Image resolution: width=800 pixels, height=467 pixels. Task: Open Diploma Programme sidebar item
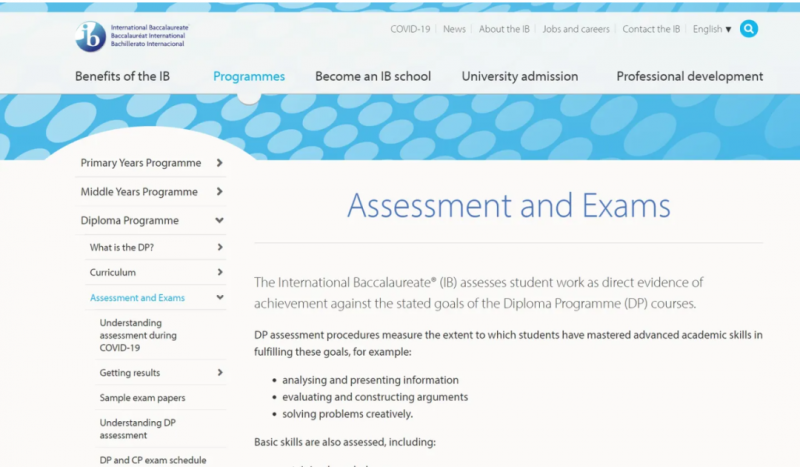click(x=130, y=220)
